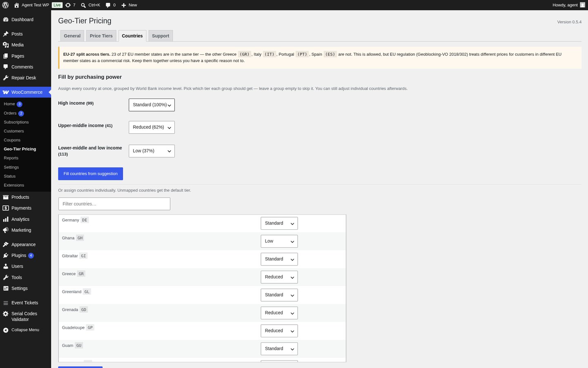Open the Ctrl+K search icon
The image size is (588, 368).
coord(83,5)
